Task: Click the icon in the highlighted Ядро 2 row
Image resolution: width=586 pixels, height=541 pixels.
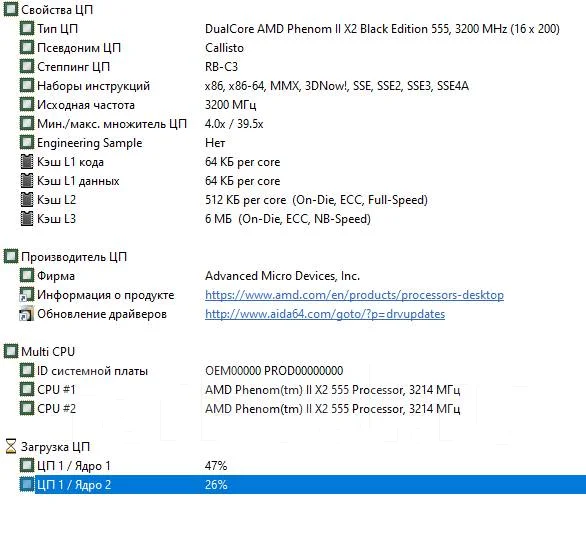Action: [27, 485]
